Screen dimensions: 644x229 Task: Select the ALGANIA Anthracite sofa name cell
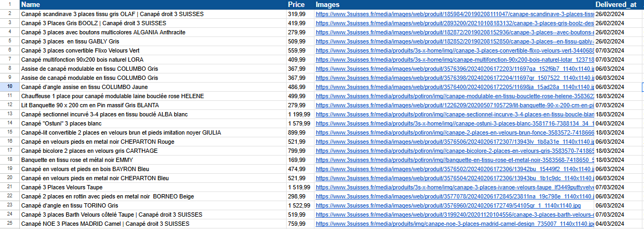pyautogui.click(x=153, y=32)
